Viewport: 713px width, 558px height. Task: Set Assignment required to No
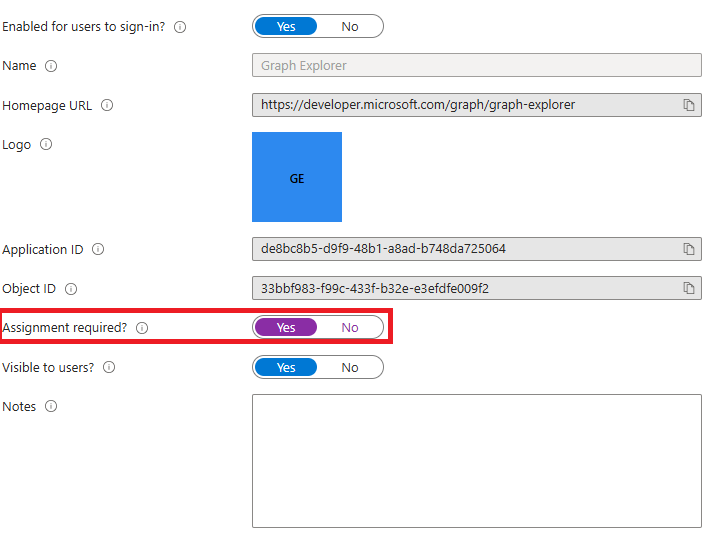click(350, 327)
